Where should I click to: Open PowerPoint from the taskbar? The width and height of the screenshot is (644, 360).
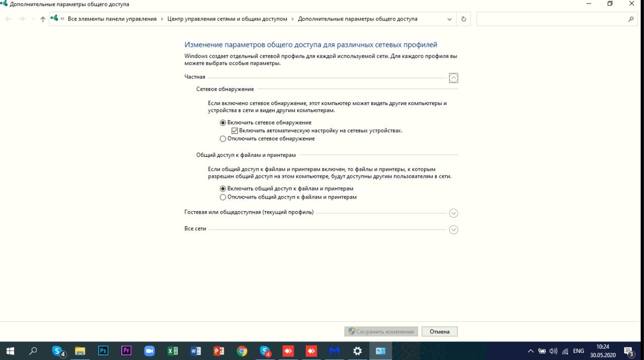click(x=219, y=351)
